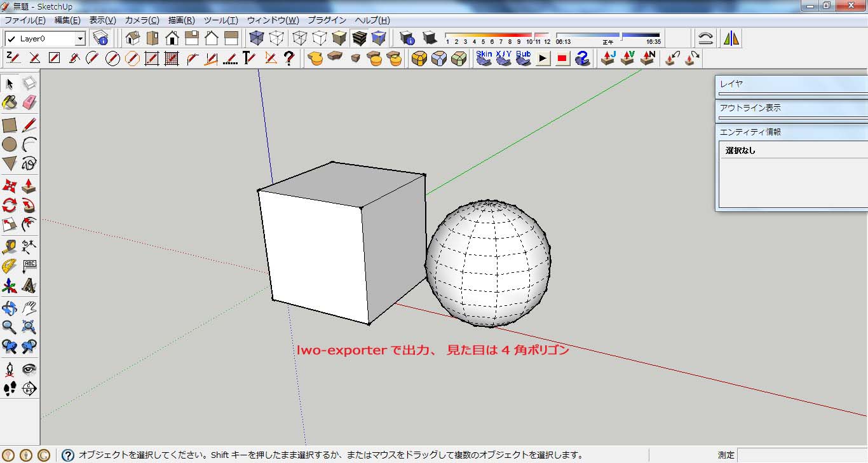Open the 描画(R) menu
Screen dimensions: 868x463
(x=182, y=20)
